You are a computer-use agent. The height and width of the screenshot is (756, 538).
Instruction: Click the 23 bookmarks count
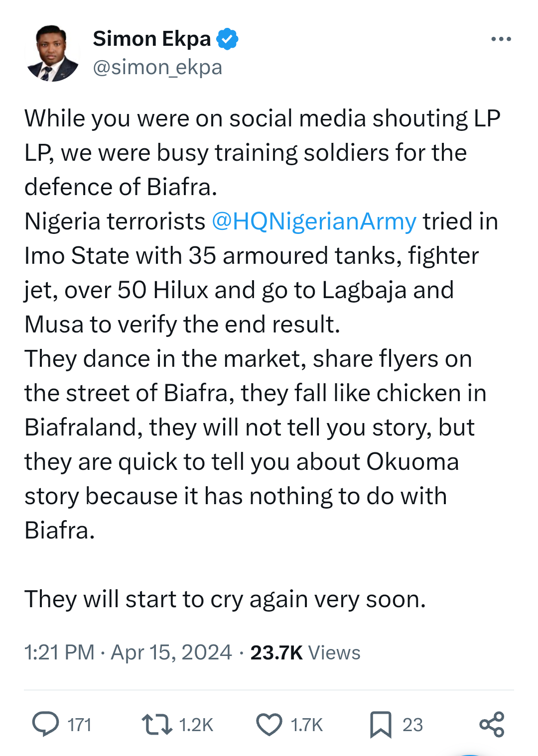pos(412,725)
